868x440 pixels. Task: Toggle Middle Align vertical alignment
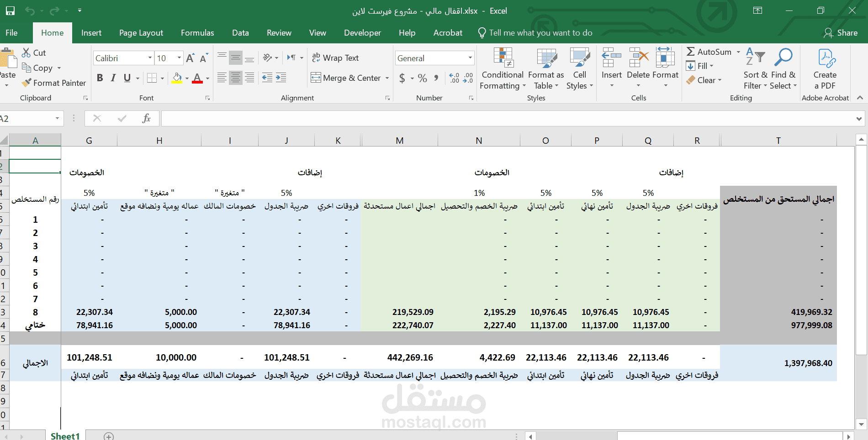coord(235,58)
